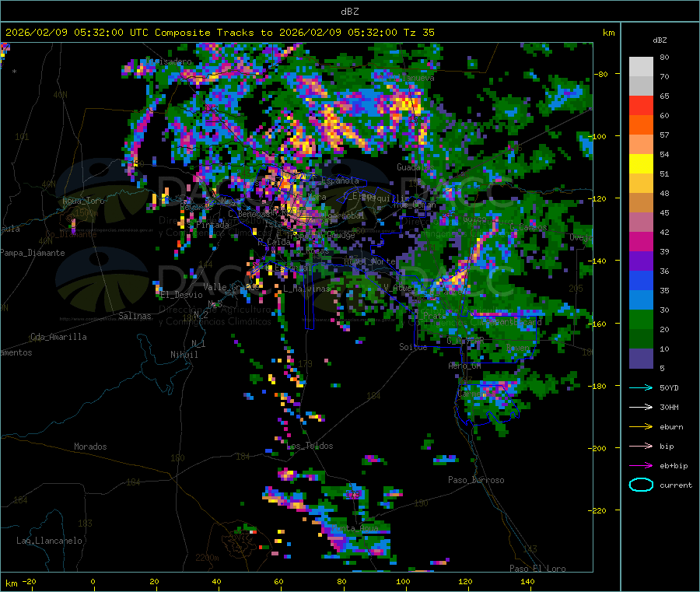Viewport: 700px width, 592px height.
Task: Click the Agua_Toro map label
Action: 83,201
